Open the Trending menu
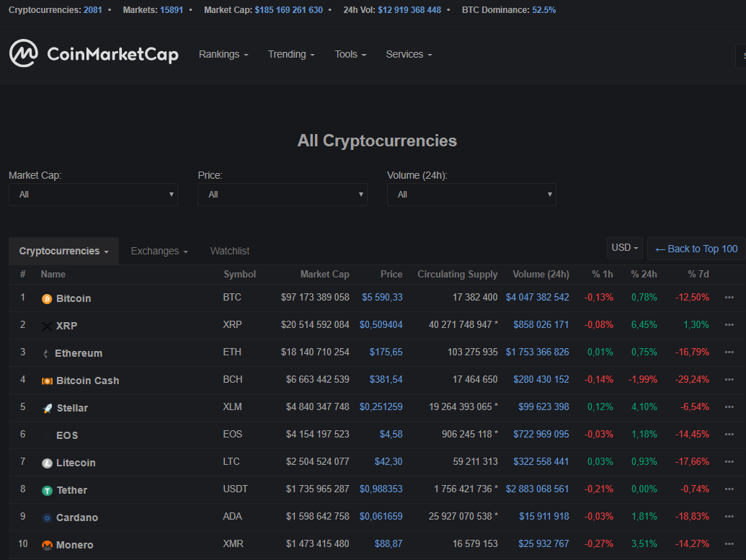Viewport: 746px width, 560px height. [291, 55]
